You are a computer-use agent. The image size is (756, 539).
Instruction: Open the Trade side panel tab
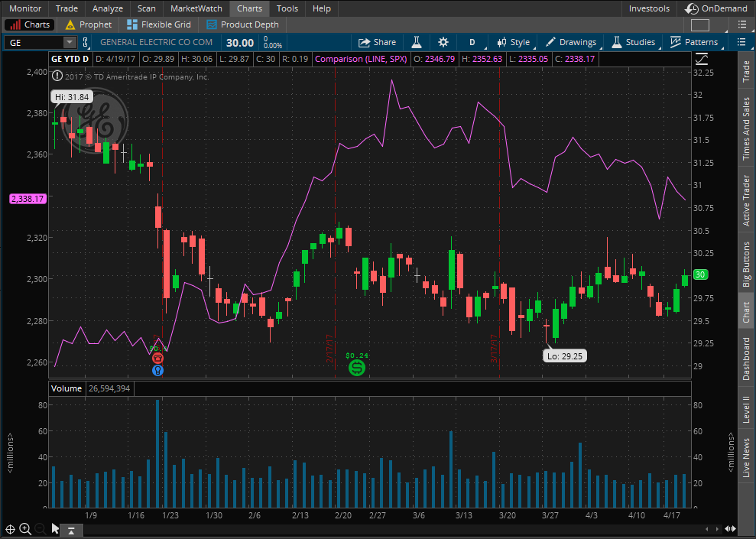coord(746,71)
